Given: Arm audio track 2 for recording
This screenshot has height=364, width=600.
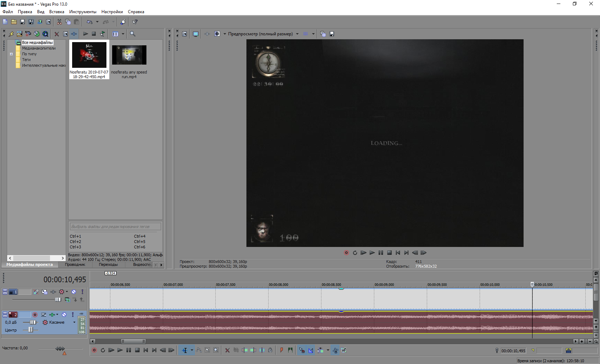Looking at the screenshot, I should click(35, 315).
